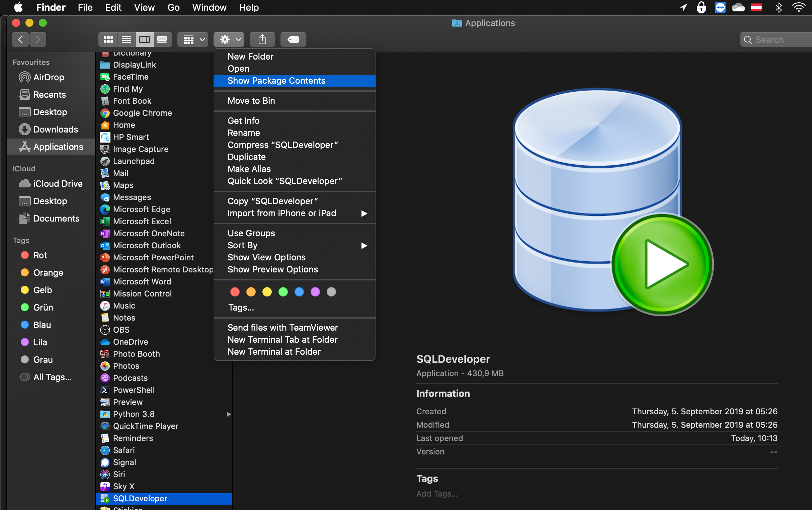The image size is (812, 510).
Task: Click the Bluetooth menu bar icon
Action: coord(778,7)
